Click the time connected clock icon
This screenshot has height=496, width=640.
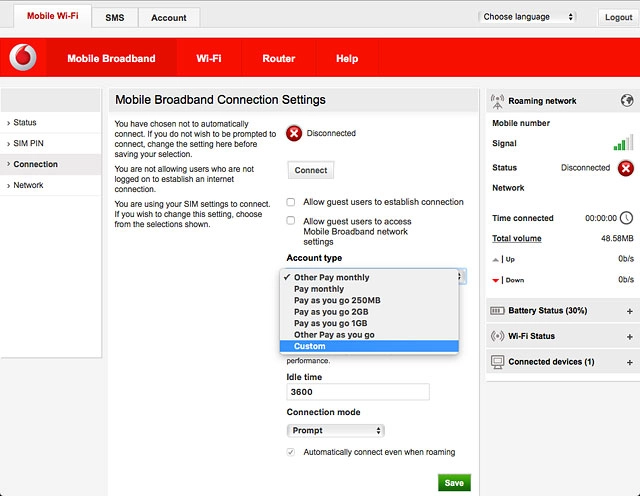coord(626,218)
